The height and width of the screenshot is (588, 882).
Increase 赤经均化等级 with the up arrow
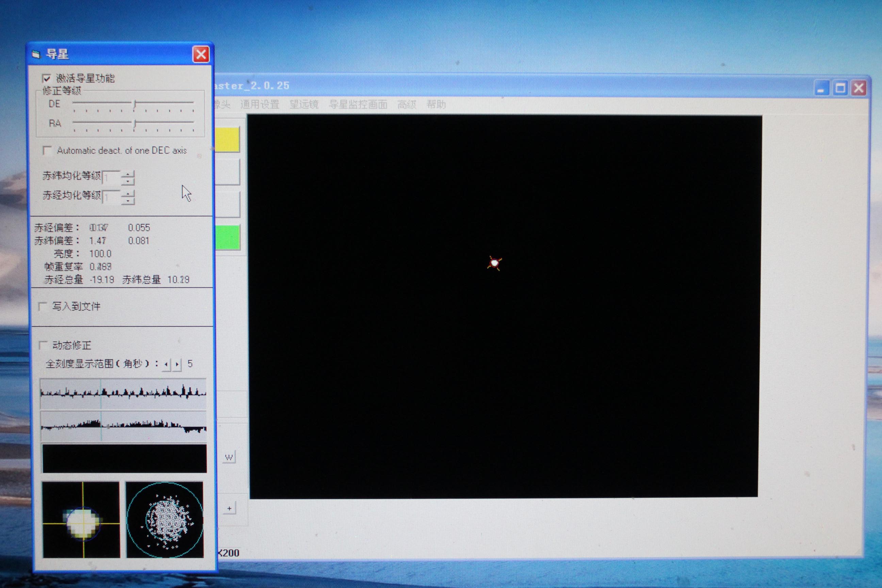(128, 194)
